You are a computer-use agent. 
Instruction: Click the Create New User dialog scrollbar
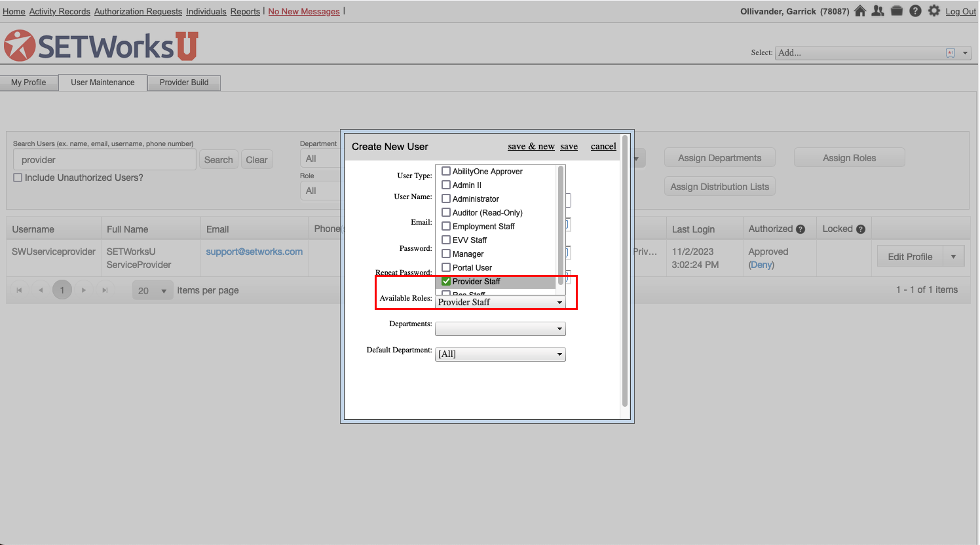[x=625, y=271]
